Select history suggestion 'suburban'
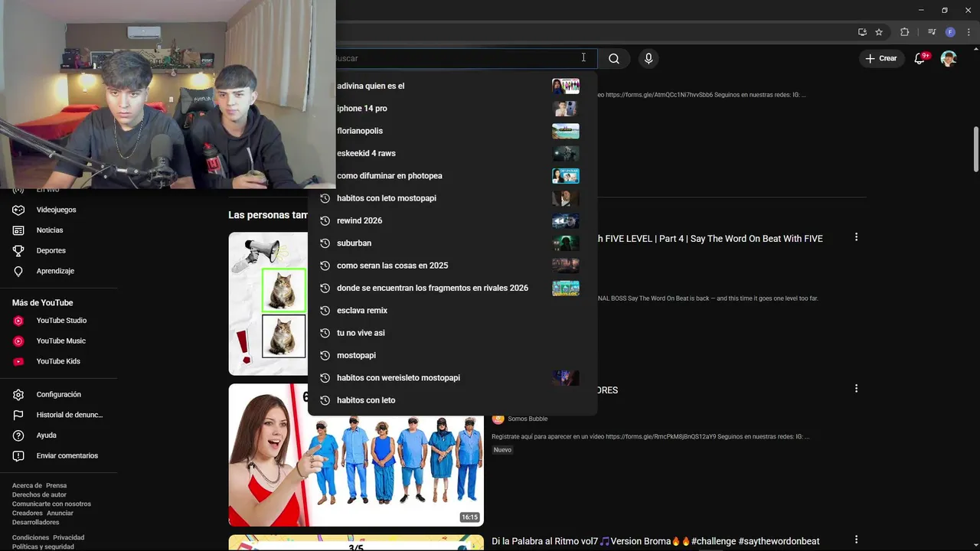Screen dimensions: 980x551 tap(452, 243)
